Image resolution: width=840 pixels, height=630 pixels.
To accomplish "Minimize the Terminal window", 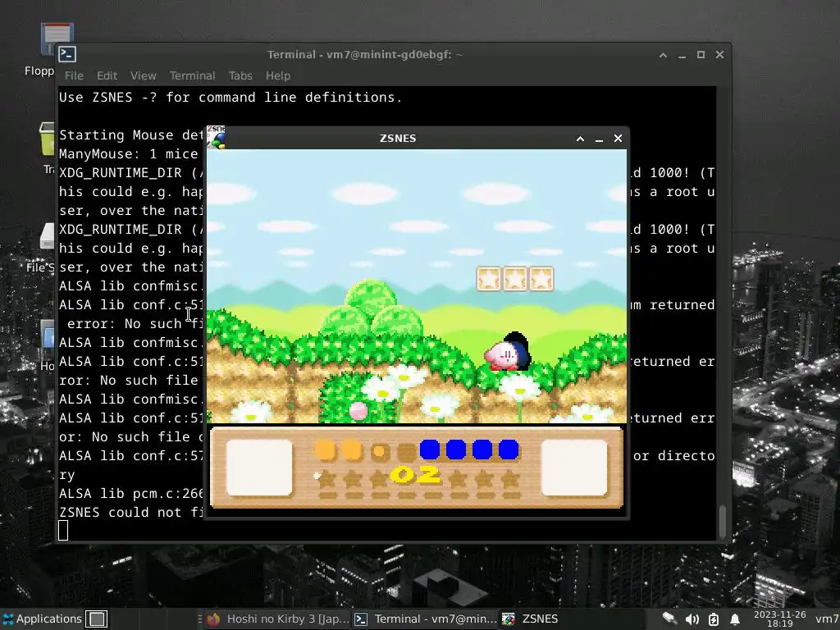I will (x=682, y=55).
